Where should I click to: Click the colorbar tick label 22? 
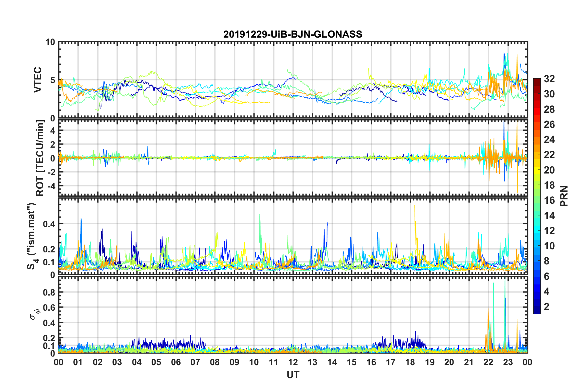point(549,155)
